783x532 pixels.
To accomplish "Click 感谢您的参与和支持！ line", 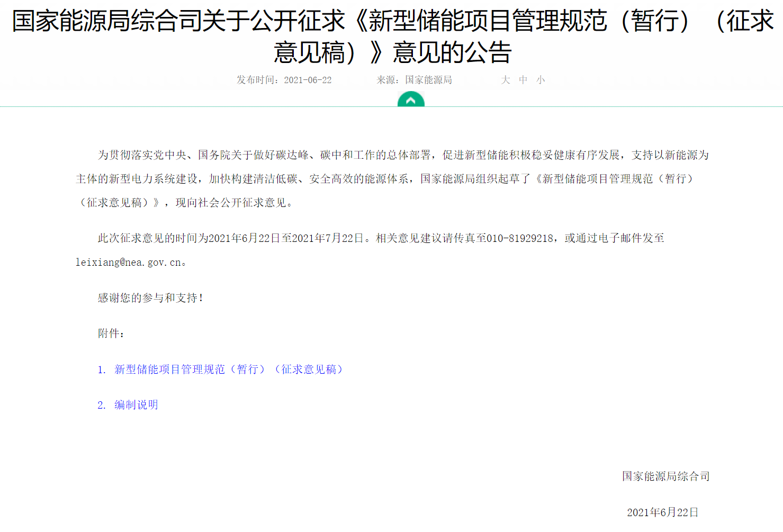I will coord(151,298).
